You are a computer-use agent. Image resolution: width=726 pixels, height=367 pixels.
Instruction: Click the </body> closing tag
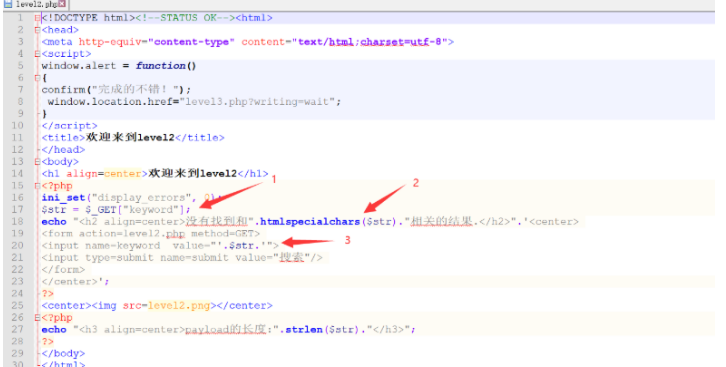(x=63, y=354)
